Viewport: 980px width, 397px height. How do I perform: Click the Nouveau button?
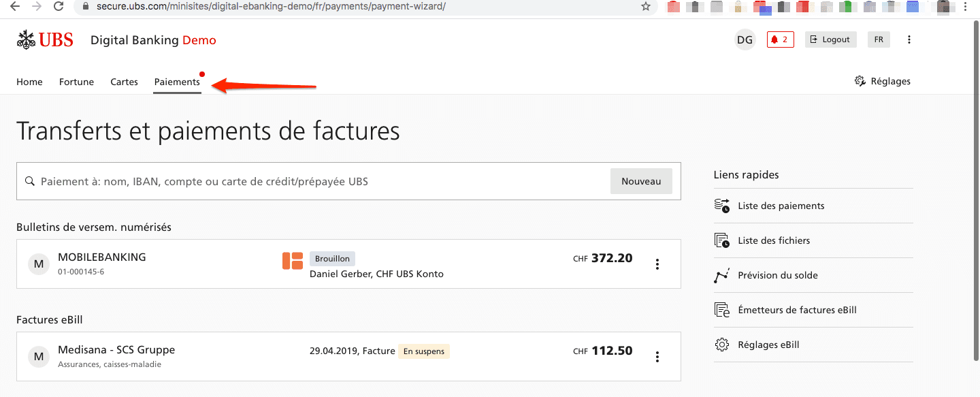(641, 181)
